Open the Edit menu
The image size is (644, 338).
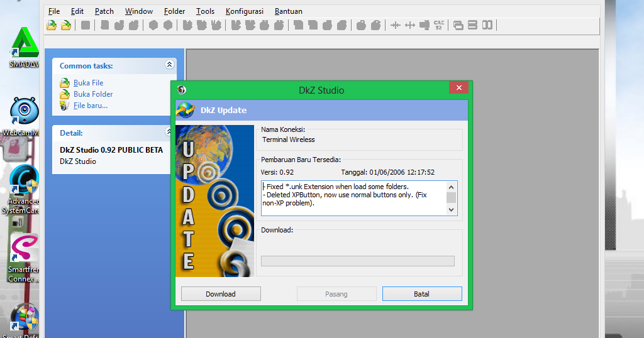tap(77, 11)
